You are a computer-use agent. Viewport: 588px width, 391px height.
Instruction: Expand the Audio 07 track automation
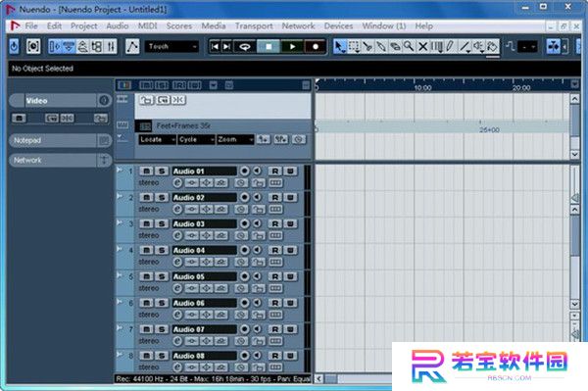click(120, 328)
